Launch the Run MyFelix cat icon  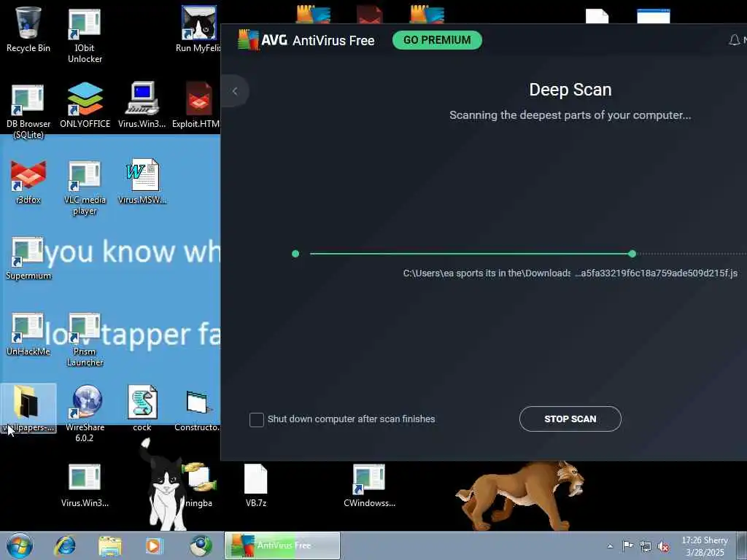(198, 29)
